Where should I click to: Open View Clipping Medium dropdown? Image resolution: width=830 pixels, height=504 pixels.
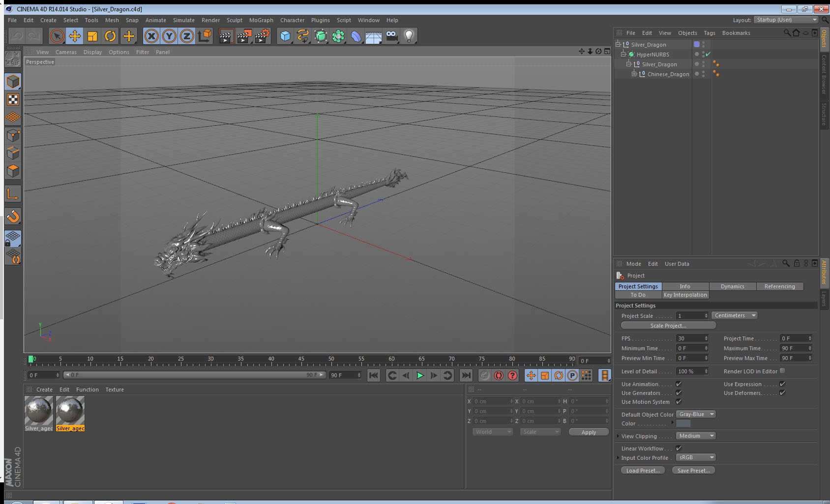point(696,436)
